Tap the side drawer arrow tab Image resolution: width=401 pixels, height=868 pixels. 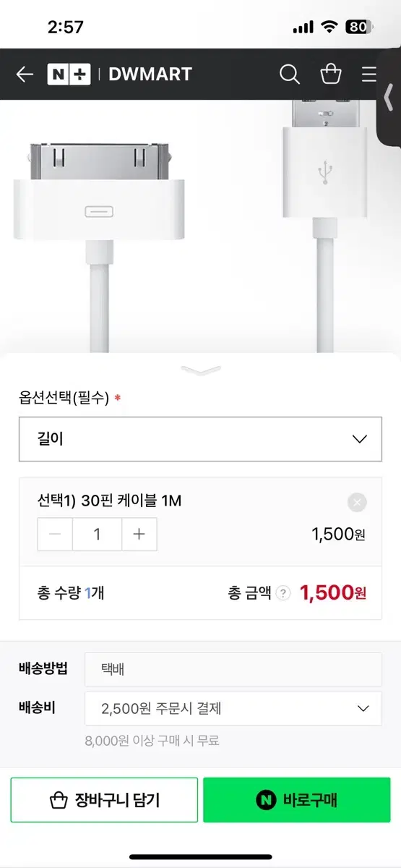pos(389,97)
